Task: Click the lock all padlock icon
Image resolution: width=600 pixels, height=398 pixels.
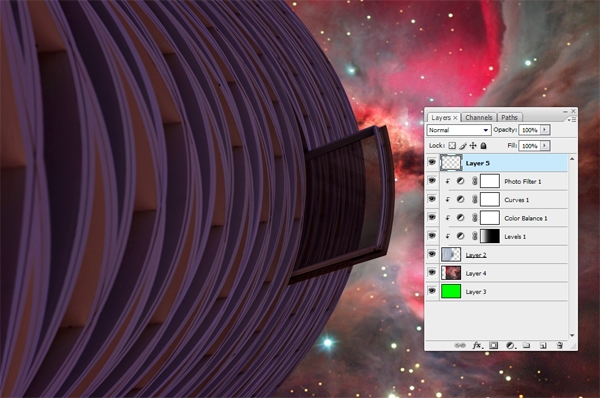Action: pyautogui.click(x=483, y=146)
